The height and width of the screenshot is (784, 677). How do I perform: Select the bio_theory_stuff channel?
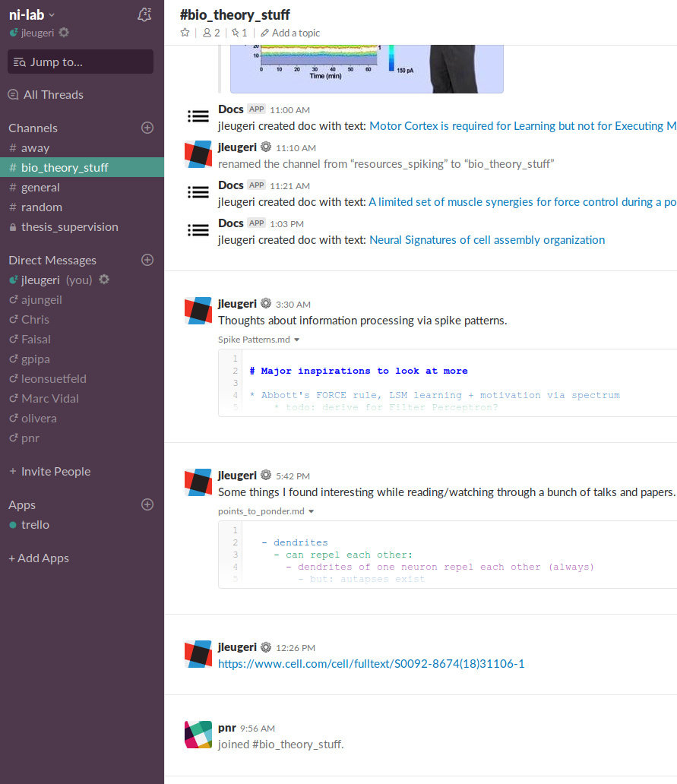pos(82,167)
